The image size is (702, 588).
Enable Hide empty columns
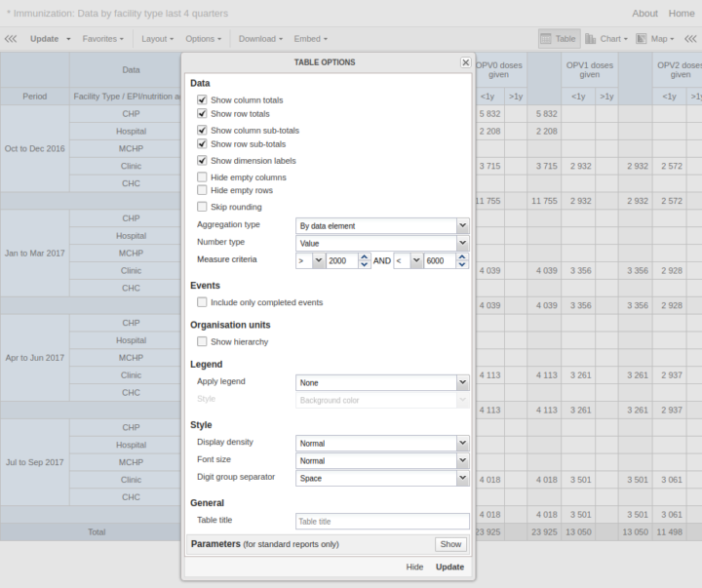(x=202, y=177)
